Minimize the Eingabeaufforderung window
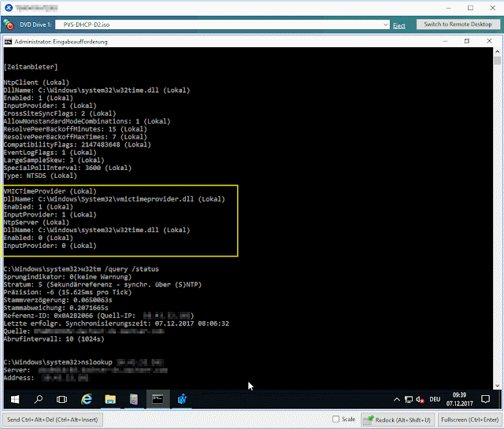The width and height of the screenshot is (504, 429). (x=445, y=41)
